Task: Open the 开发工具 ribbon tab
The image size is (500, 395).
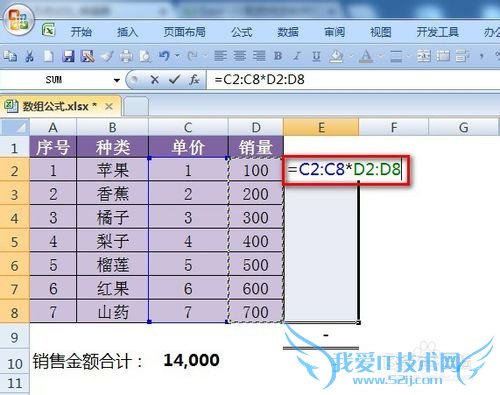Action: pyautogui.click(x=438, y=32)
